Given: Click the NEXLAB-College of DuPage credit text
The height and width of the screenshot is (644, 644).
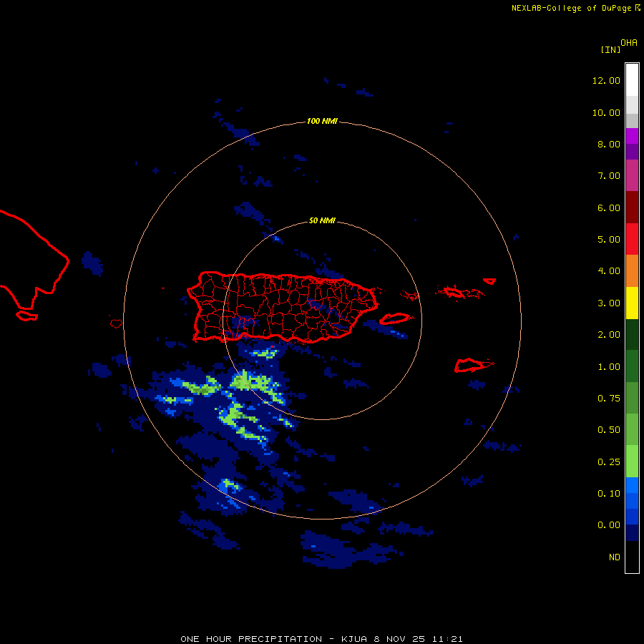Looking at the screenshot, I should click(x=571, y=8).
